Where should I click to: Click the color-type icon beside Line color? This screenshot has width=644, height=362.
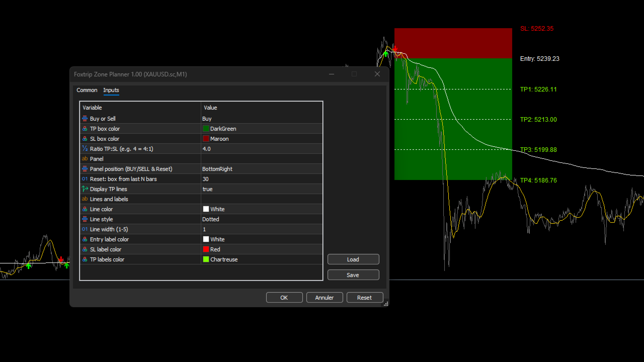(85, 209)
